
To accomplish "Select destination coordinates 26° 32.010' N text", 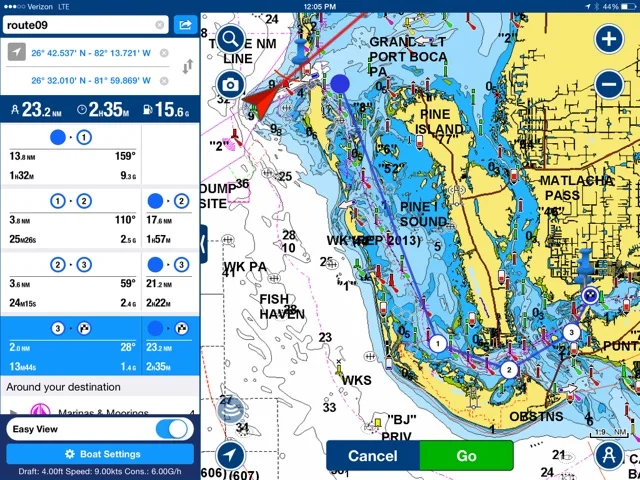I will tap(91, 81).
